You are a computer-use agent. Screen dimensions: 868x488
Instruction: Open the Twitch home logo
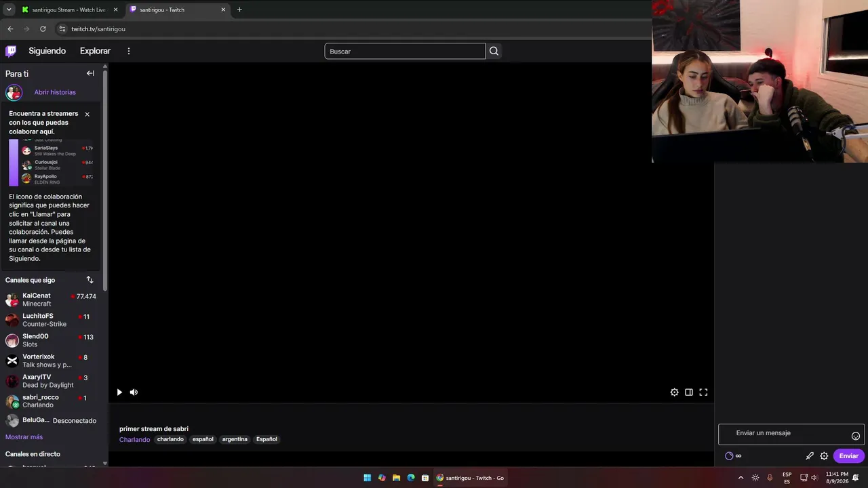pyautogui.click(x=11, y=51)
